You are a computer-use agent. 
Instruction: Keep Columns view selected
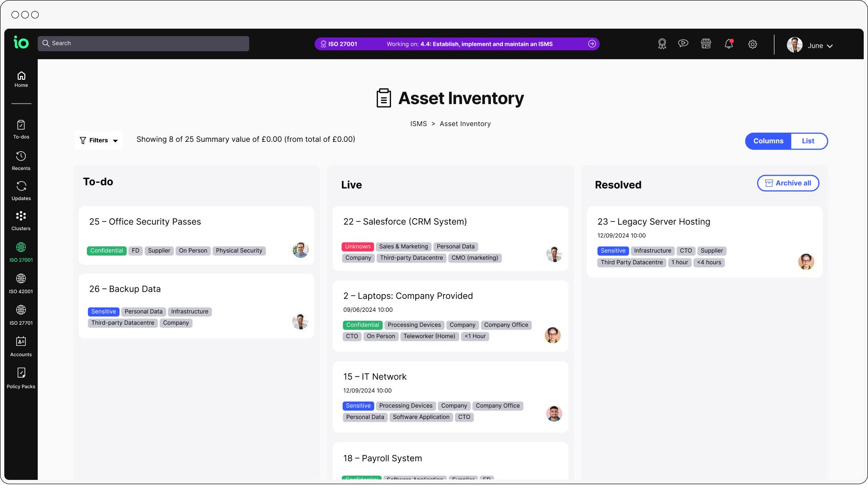tap(768, 141)
